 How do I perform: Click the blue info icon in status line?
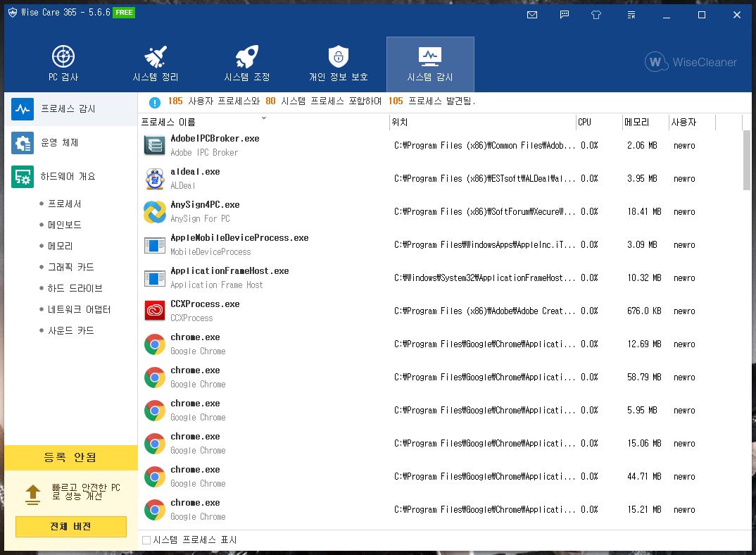pyautogui.click(x=154, y=102)
